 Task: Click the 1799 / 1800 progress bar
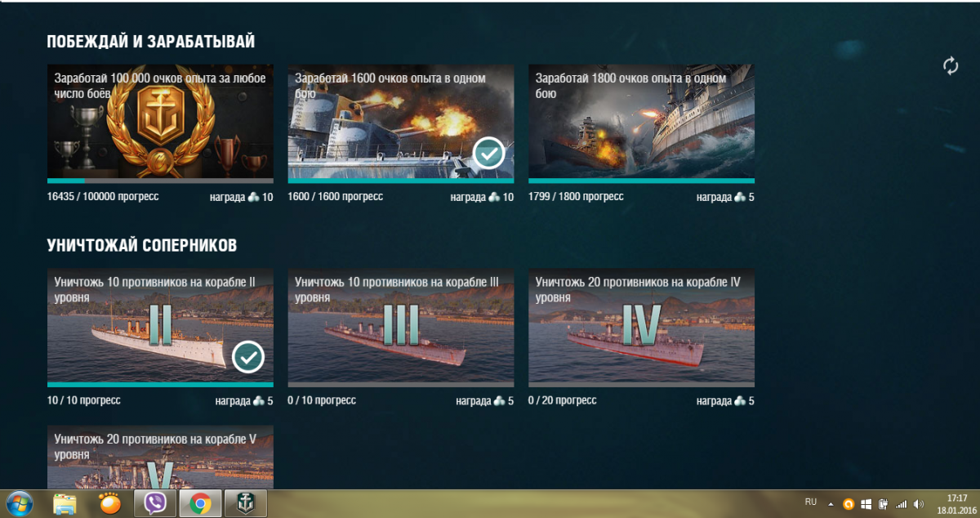pyautogui.click(x=641, y=181)
